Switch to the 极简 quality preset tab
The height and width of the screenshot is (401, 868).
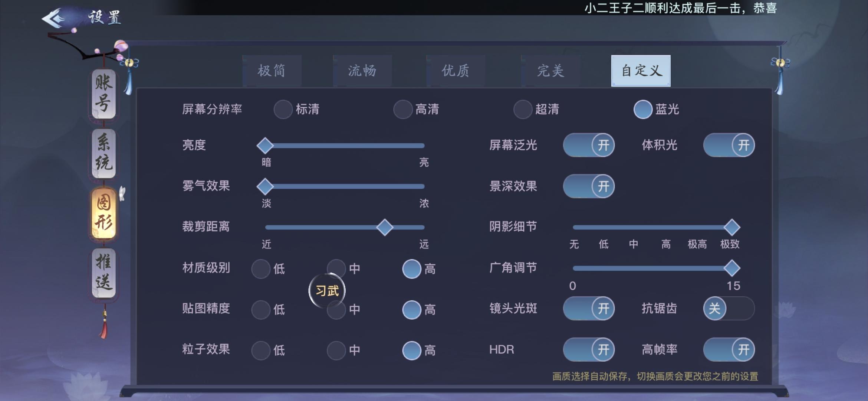click(x=272, y=71)
